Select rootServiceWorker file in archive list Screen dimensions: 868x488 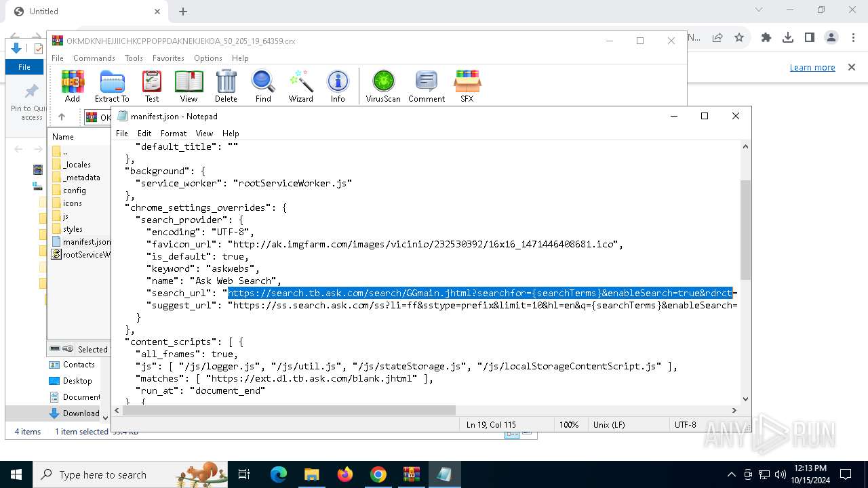(x=81, y=255)
